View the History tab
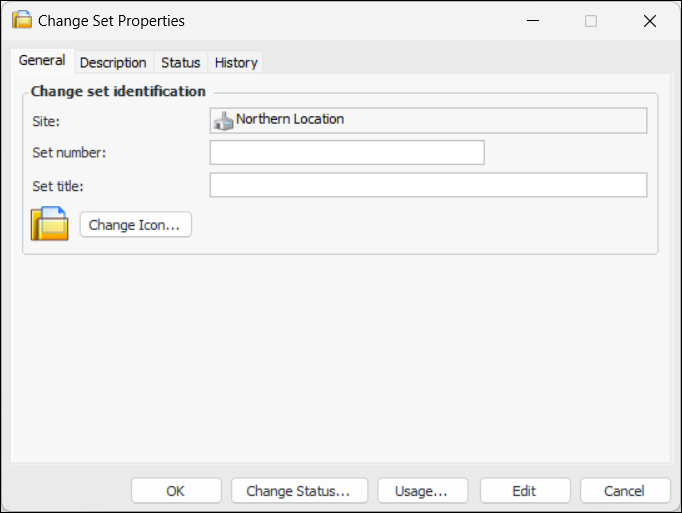 pos(236,62)
